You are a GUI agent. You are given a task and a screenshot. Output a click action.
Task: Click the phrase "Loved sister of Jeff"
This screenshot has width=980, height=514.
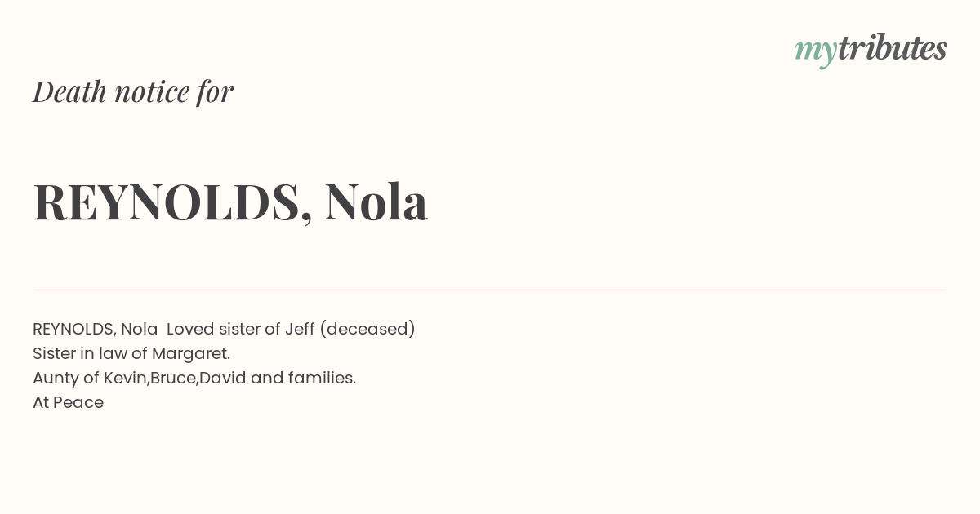coord(240,329)
